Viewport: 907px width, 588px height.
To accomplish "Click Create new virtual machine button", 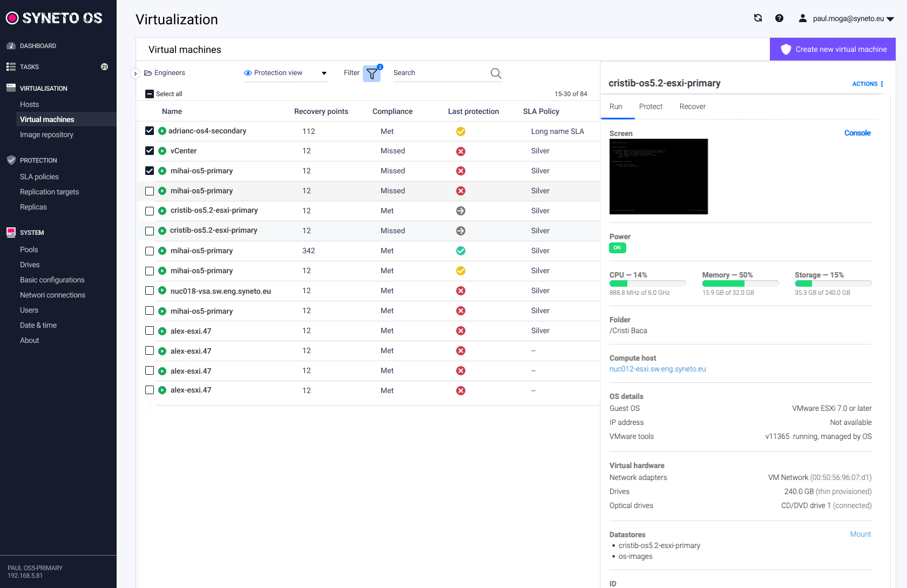I will (832, 49).
